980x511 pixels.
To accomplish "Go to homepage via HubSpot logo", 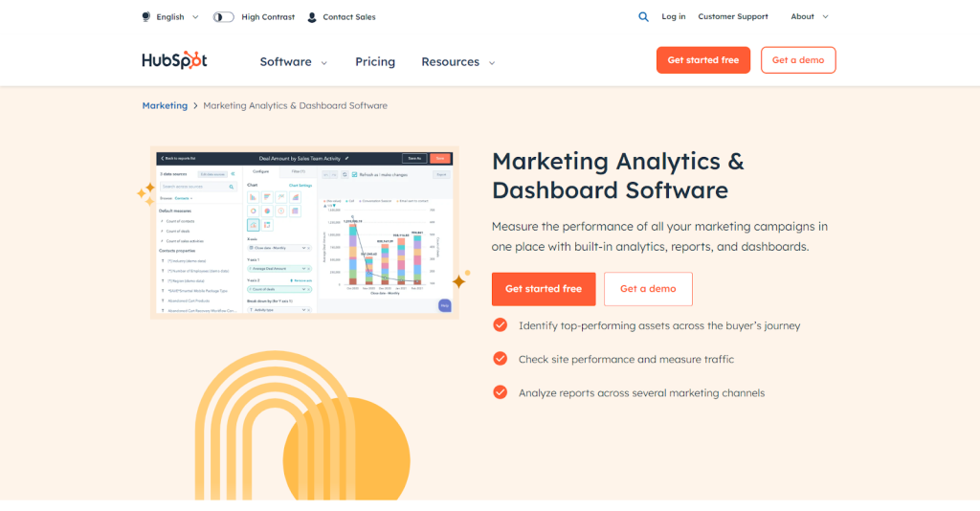I will coord(174,60).
